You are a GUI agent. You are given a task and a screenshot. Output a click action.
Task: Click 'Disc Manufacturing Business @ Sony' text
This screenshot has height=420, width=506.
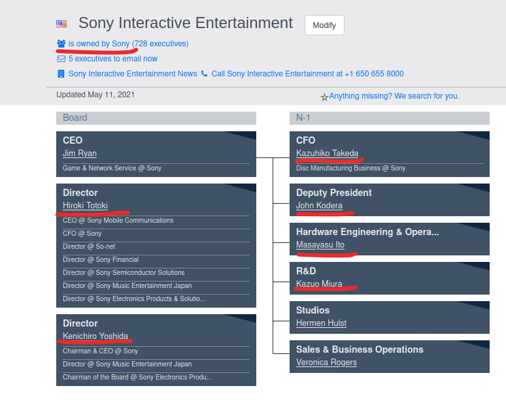click(x=350, y=168)
